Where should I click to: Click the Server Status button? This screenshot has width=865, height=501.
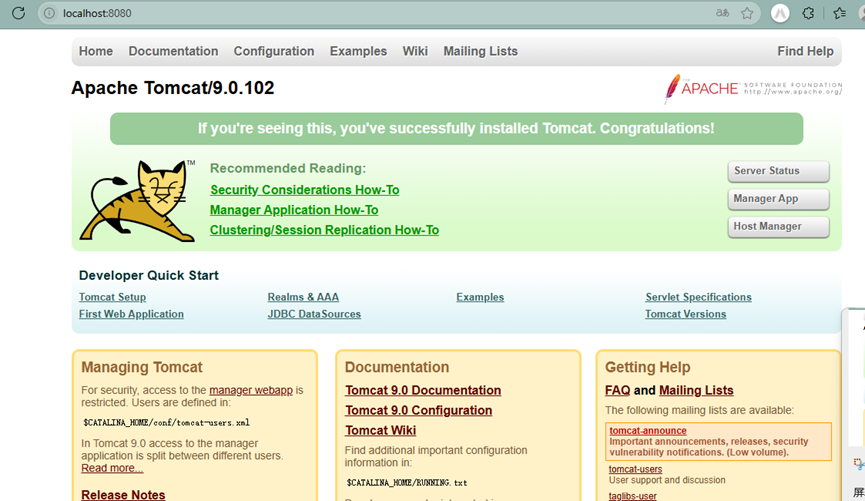tap(778, 171)
